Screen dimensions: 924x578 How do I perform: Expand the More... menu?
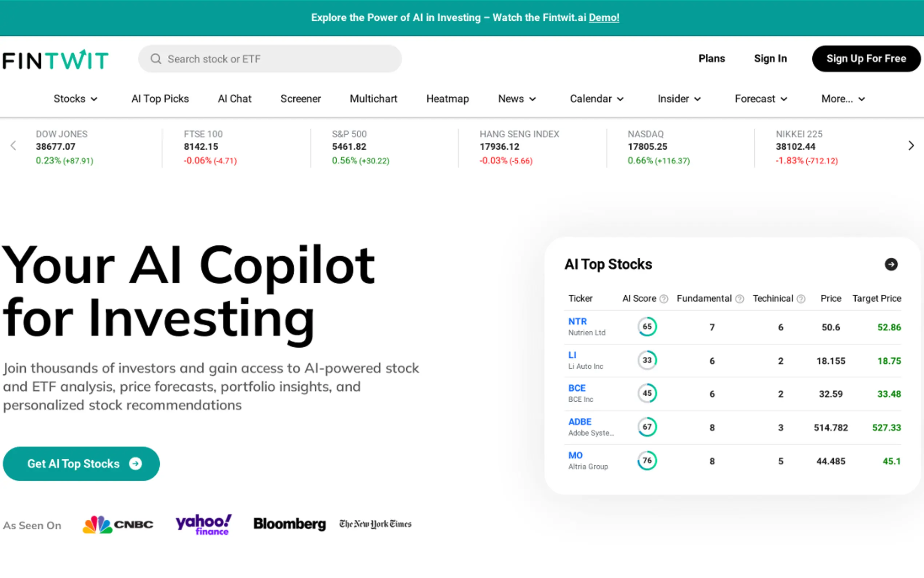click(843, 99)
